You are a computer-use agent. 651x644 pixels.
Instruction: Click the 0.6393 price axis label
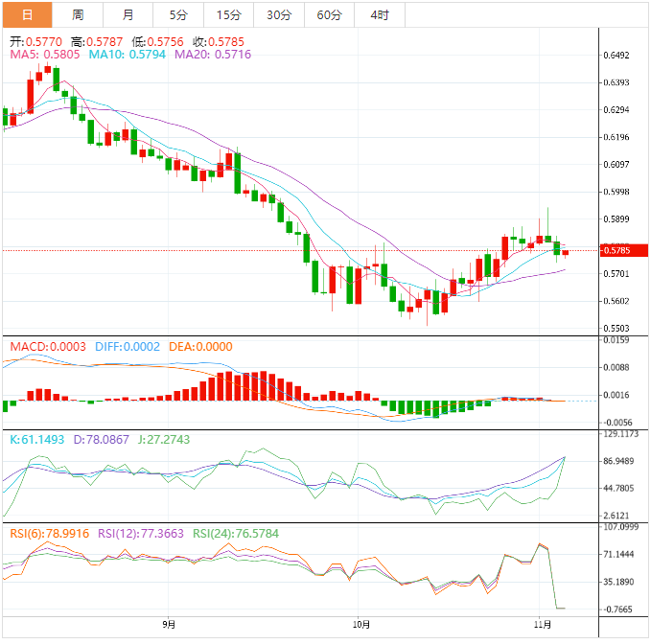click(616, 82)
